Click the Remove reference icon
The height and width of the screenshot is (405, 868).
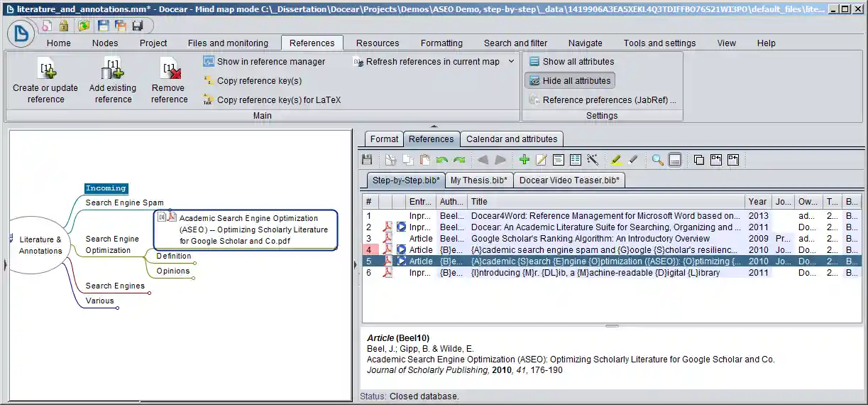tap(169, 69)
